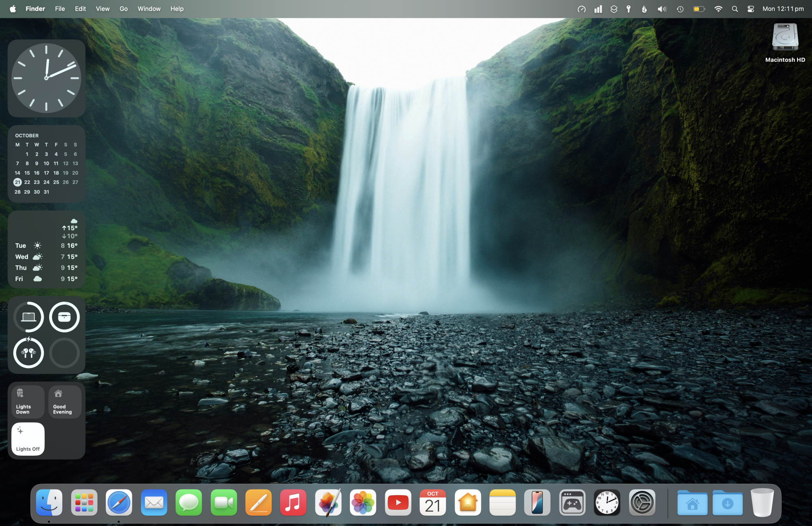Screen dimensions: 812x526
Task: Toggle the Good Evening scene
Action: (x=65, y=402)
